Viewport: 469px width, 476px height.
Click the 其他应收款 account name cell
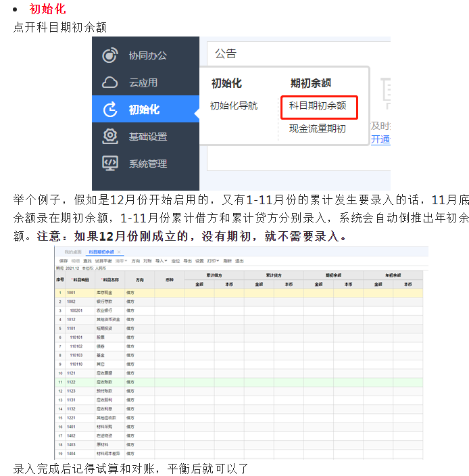(110, 418)
